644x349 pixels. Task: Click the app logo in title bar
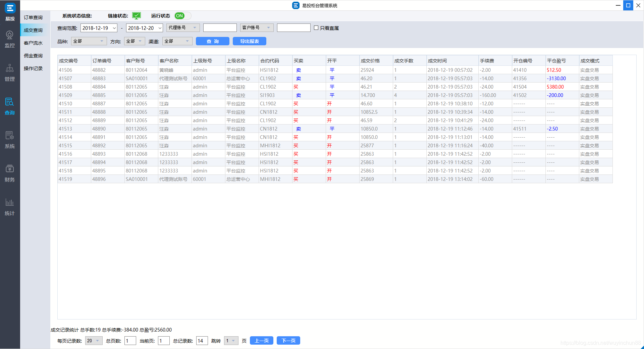296,5
